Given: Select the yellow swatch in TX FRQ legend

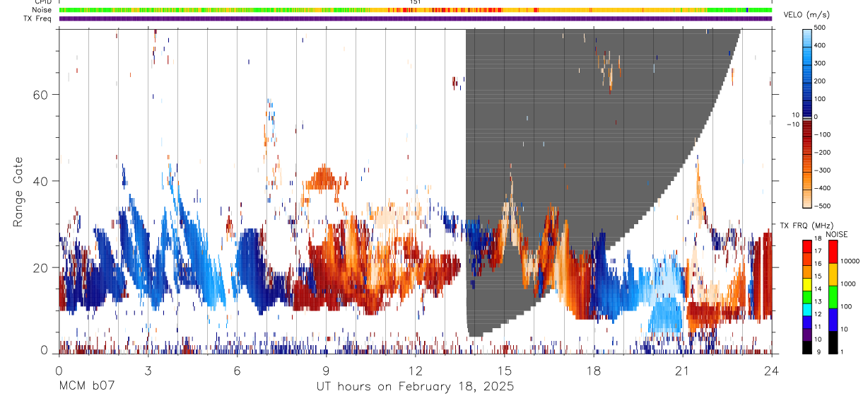Looking at the screenshot, I should (807, 284).
